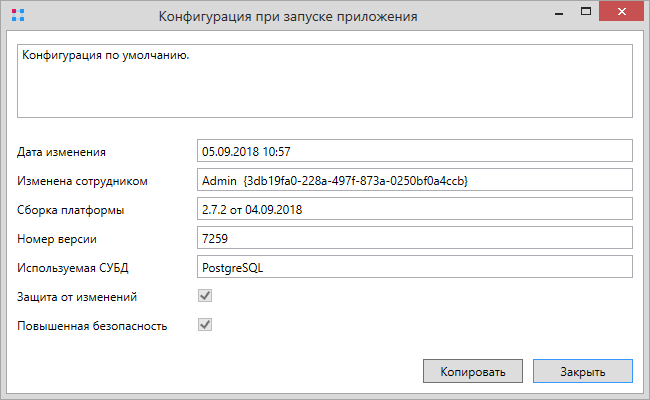Click the application icon in the title bar

18,15
